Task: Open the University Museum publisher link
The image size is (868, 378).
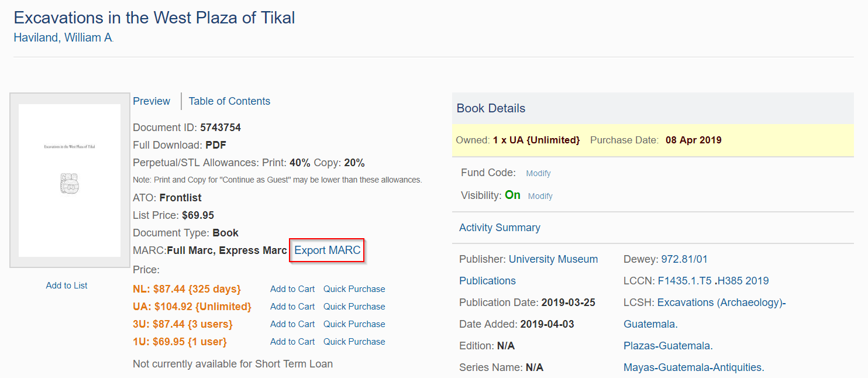Action: [553, 259]
